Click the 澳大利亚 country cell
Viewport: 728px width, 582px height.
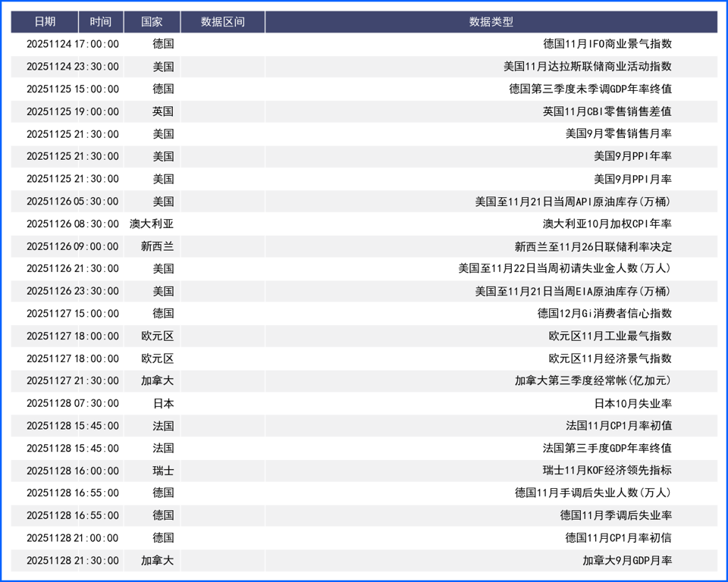(152, 224)
